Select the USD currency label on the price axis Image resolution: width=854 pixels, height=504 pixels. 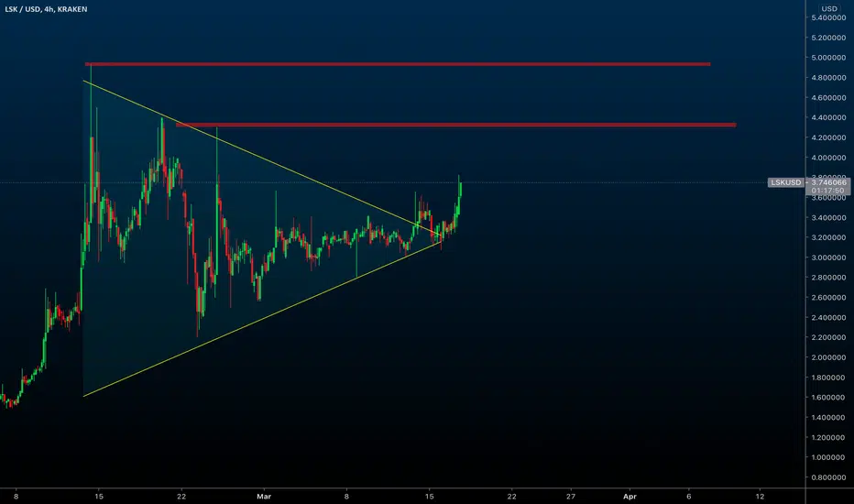[x=829, y=8]
